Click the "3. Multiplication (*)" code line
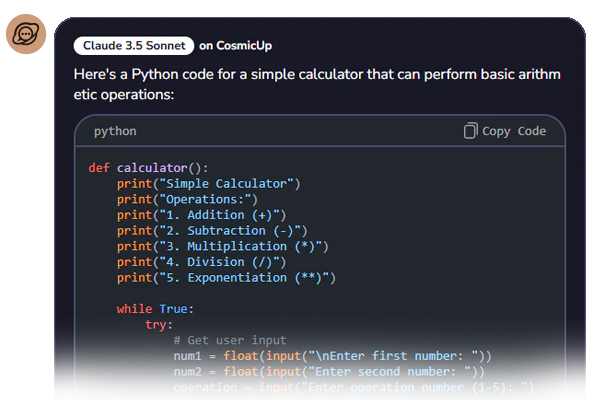600x400 pixels. [222, 246]
